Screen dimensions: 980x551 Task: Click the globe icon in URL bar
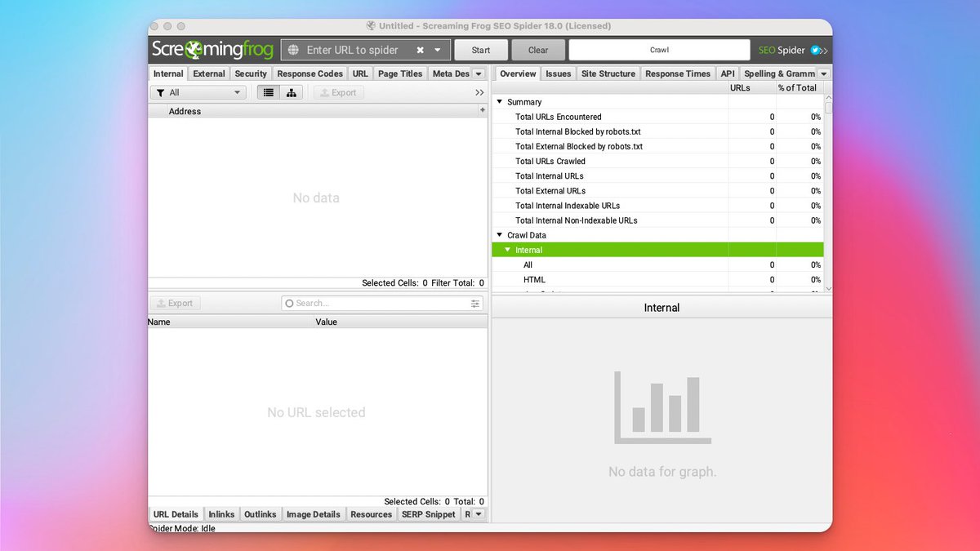coord(294,50)
